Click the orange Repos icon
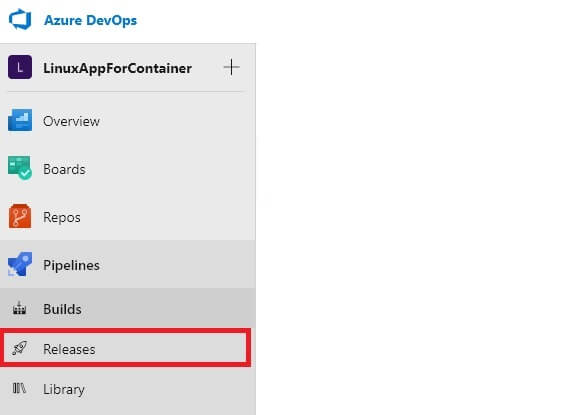Image resolution: width=562 pixels, height=415 pixels. [20, 216]
